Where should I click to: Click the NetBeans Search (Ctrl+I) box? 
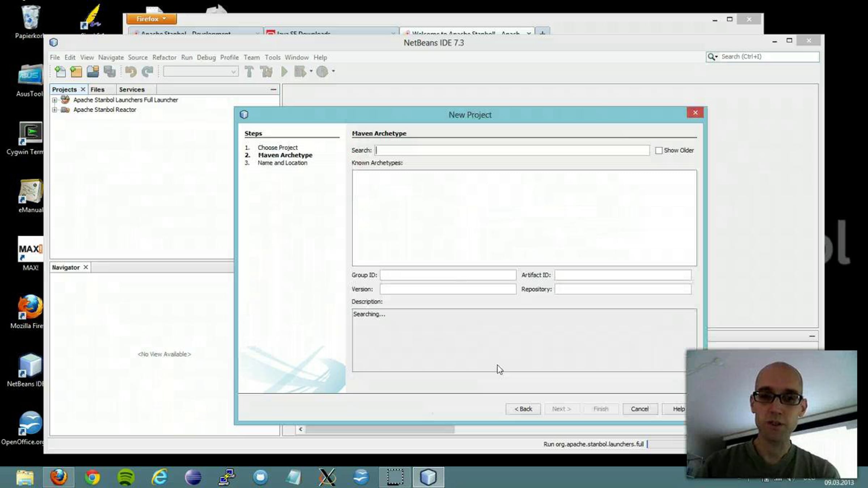pyautogui.click(x=762, y=57)
